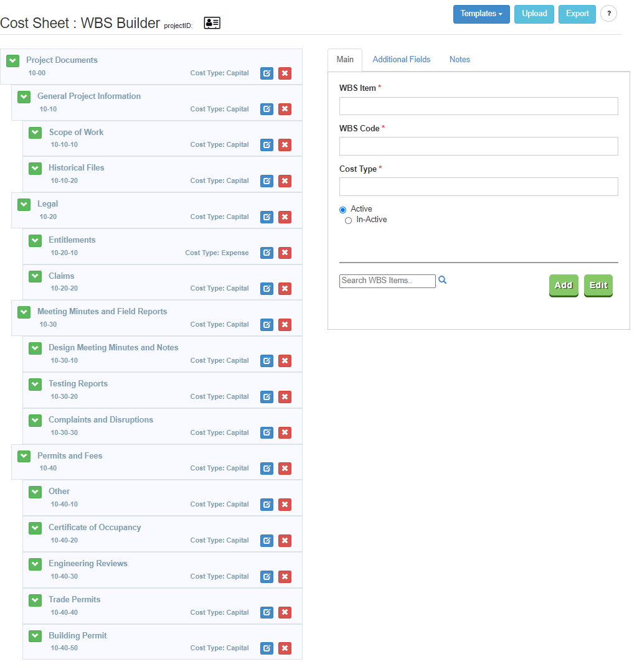Click the Search WBS Items field
The height and width of the screenshot is (672, 637).
pos(386,281)
